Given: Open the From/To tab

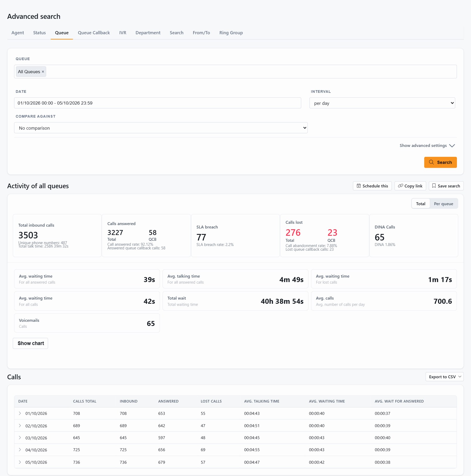Looking at the screenshot, I should tap(201, 33).
